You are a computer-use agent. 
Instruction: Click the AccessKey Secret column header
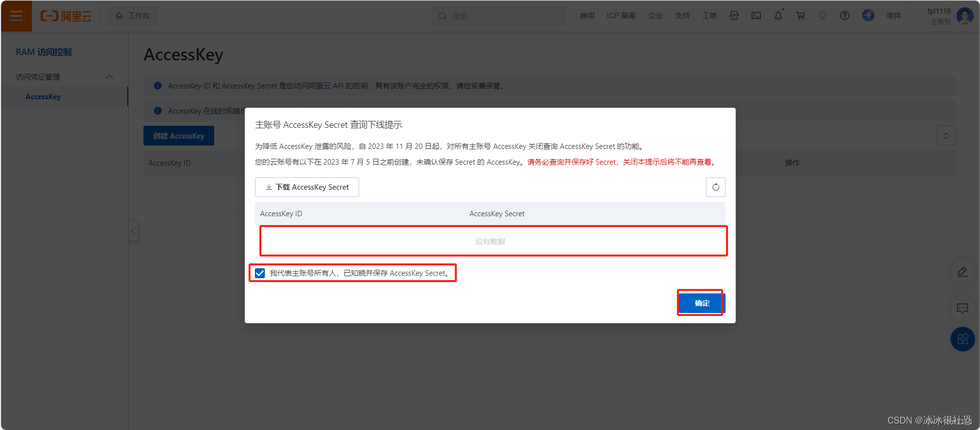497,214
